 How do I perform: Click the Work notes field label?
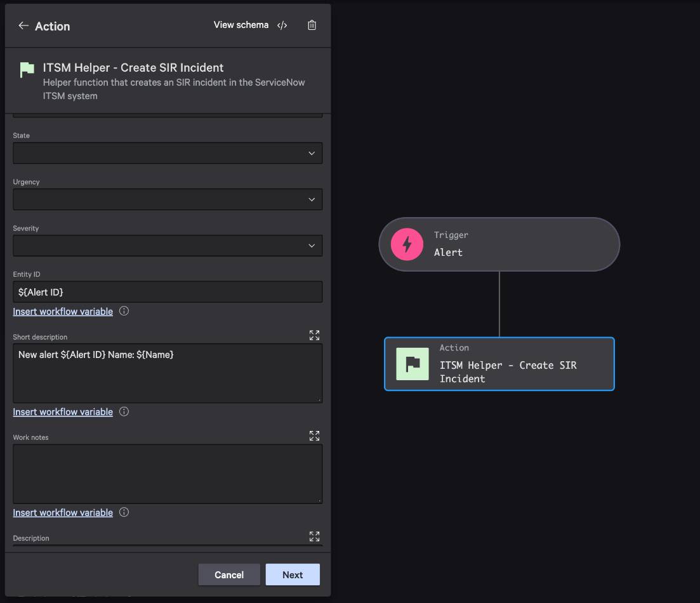31,437
